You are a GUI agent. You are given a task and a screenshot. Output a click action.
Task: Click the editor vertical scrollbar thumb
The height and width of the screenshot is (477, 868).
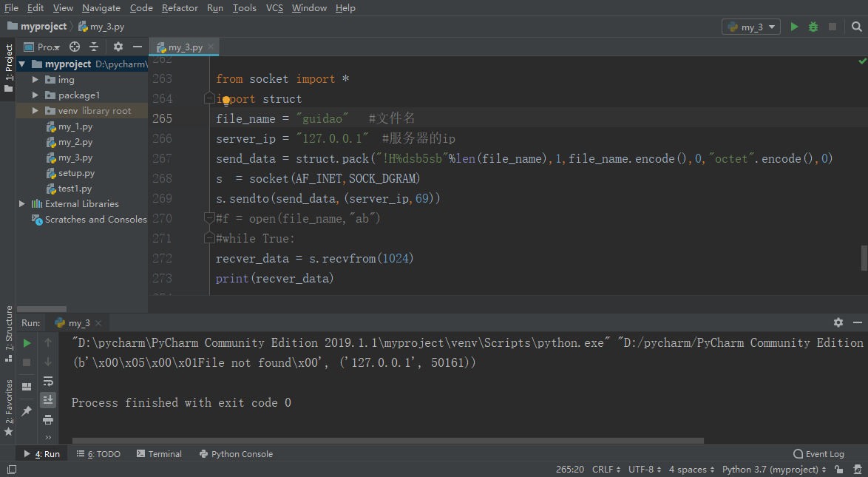(x=864, y=258)
